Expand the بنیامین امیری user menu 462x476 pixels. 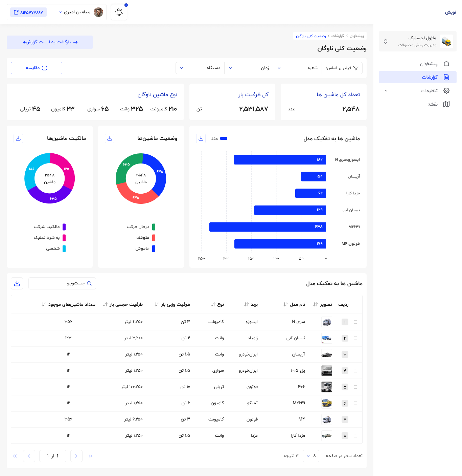(x=81, y=12)
